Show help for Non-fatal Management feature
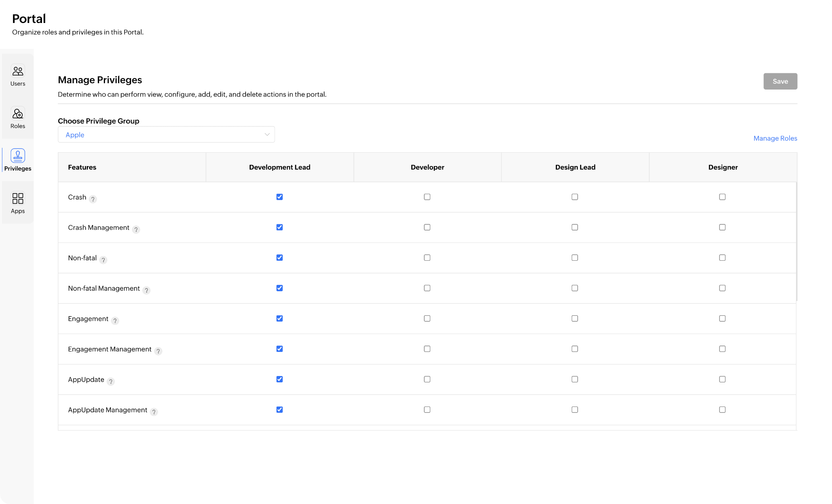 (x=146, y=290)
